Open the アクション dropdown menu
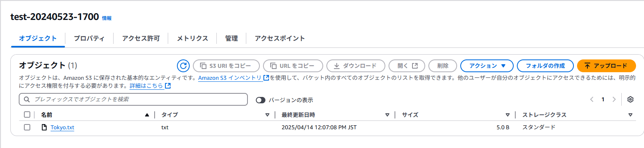This screenshot has height=148, width=644. (x=487, y=66)
